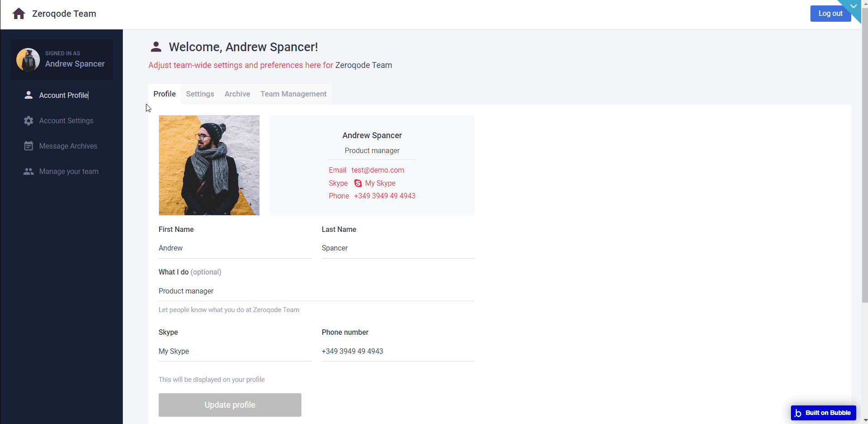Click the Built on Bubble badge
868x424 pixels.
824,413
